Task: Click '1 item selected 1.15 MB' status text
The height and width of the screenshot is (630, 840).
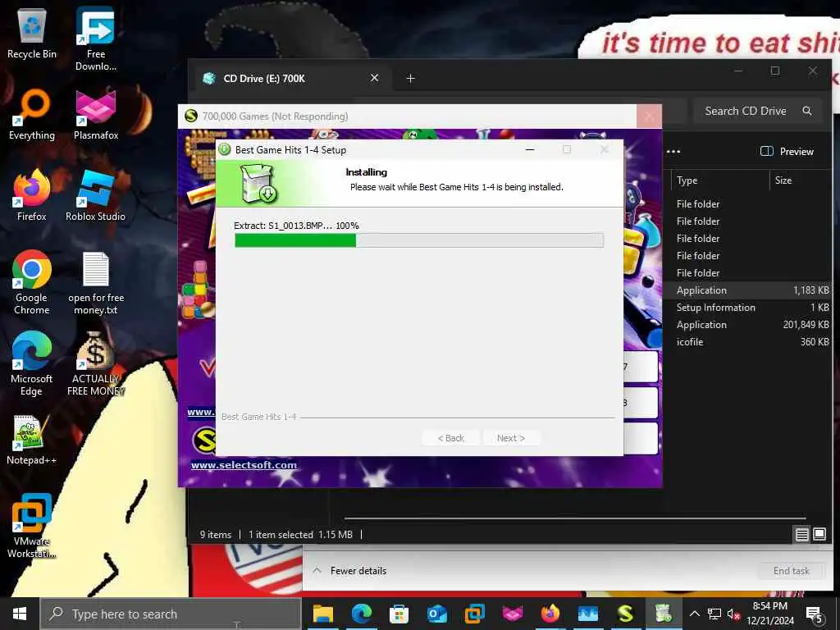Action: [x=300, y=535]
